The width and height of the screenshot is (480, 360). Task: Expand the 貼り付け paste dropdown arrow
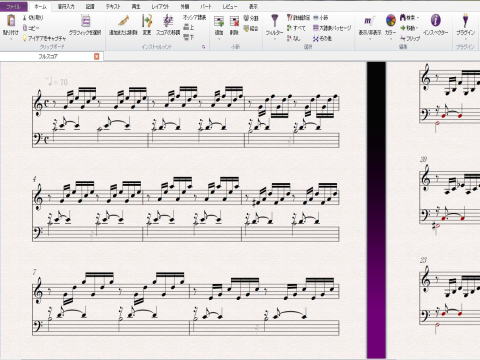11,39
